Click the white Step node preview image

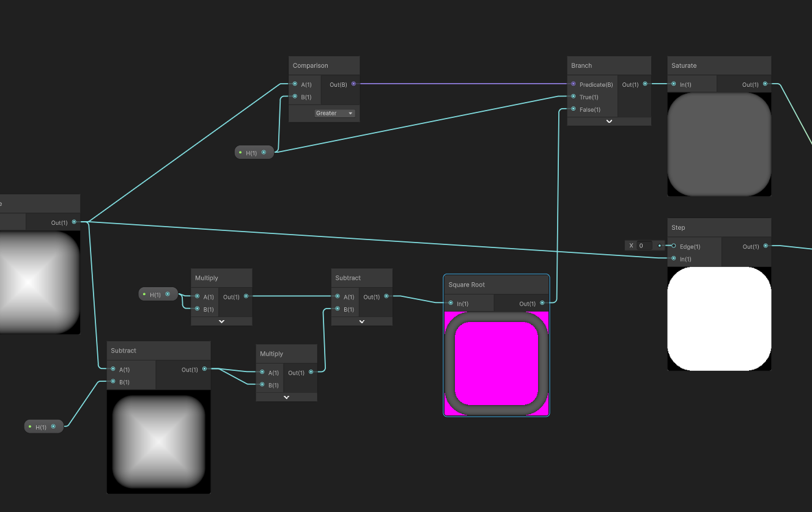[719, 318]
